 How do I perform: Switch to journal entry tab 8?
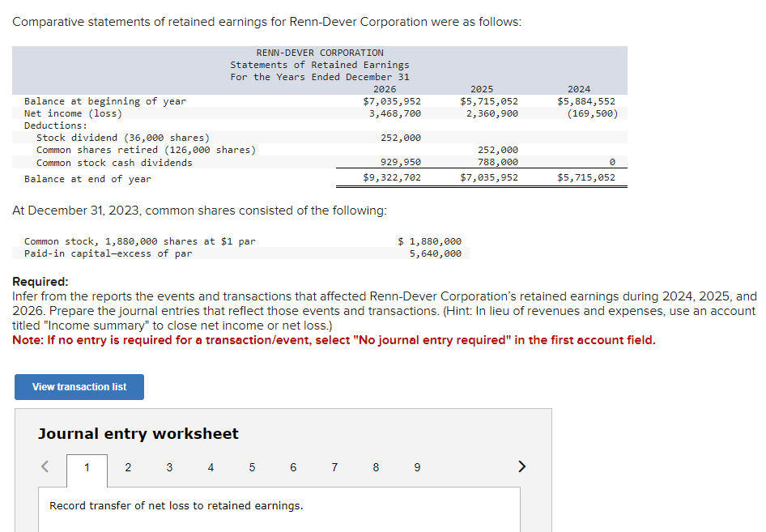pyautogui.click(x=376, y=468)
